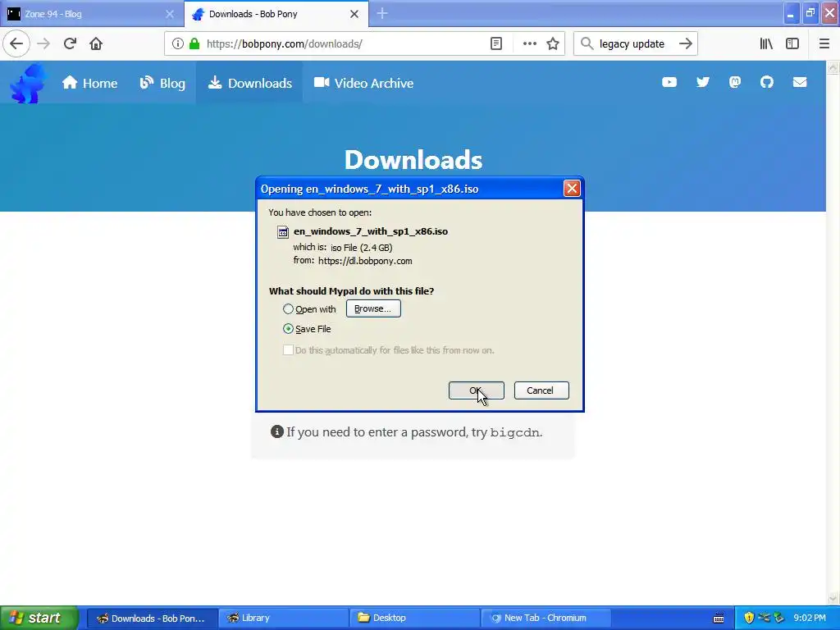Screen dimensions: 840x630
Task: Select the Save File radio option
Action: (x=288, y=329)
